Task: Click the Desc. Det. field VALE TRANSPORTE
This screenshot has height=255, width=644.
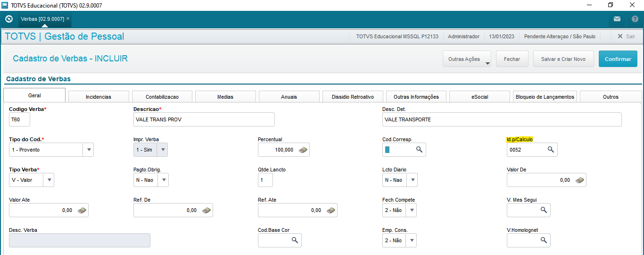Action: click(502, 119)
